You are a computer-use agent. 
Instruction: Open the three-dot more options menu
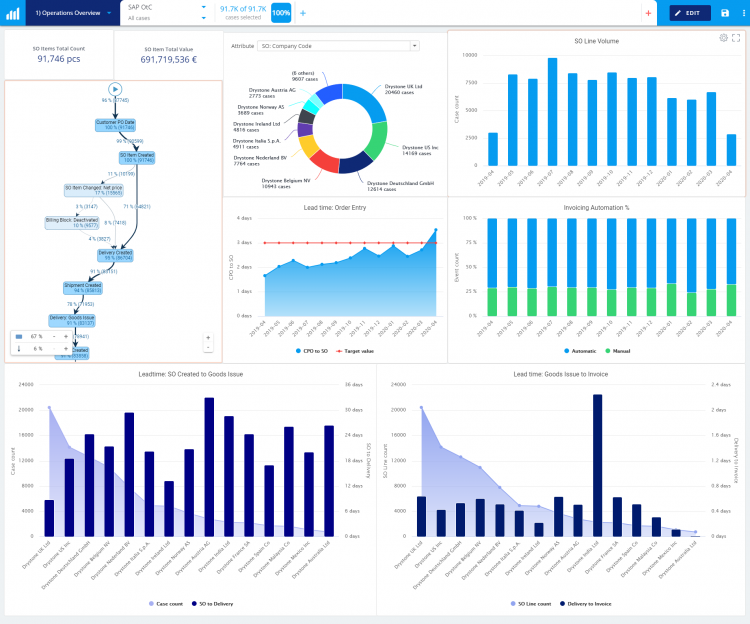coord(743,13)
